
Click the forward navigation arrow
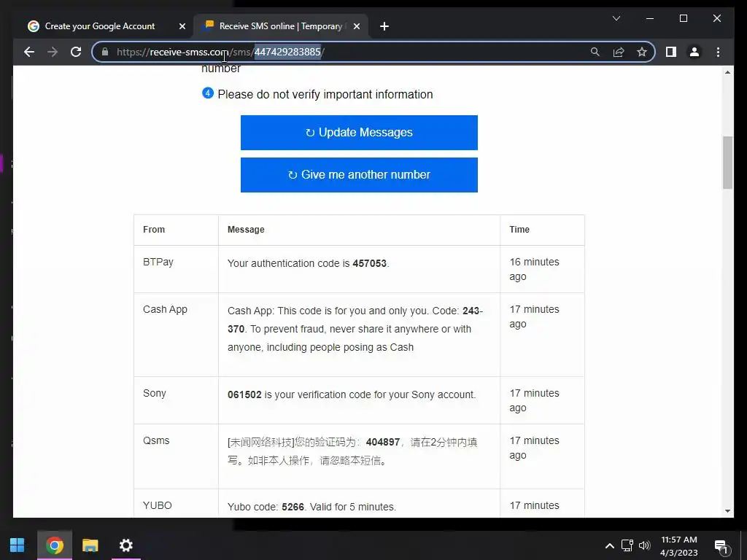coord(53,52)
